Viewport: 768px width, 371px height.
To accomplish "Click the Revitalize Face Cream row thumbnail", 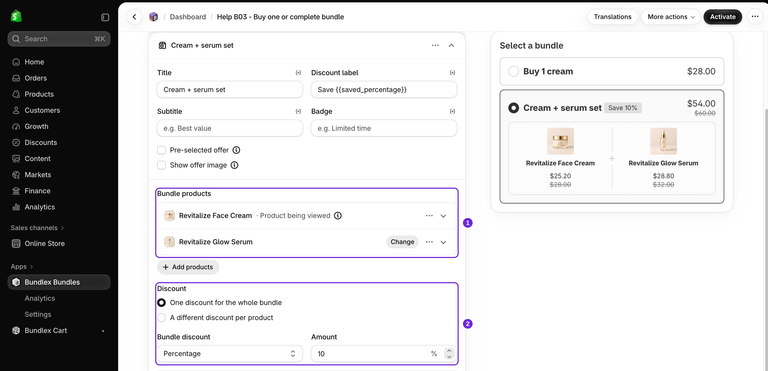I will 169,216.
